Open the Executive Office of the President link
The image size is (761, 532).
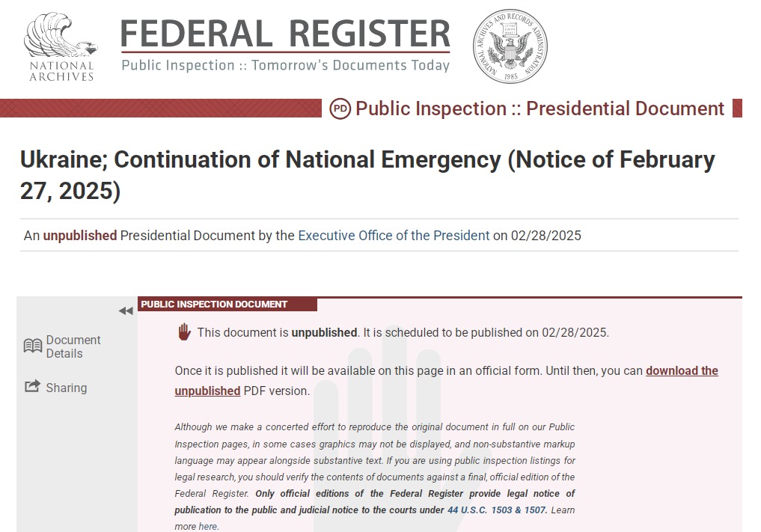click(x=394, y=235)
